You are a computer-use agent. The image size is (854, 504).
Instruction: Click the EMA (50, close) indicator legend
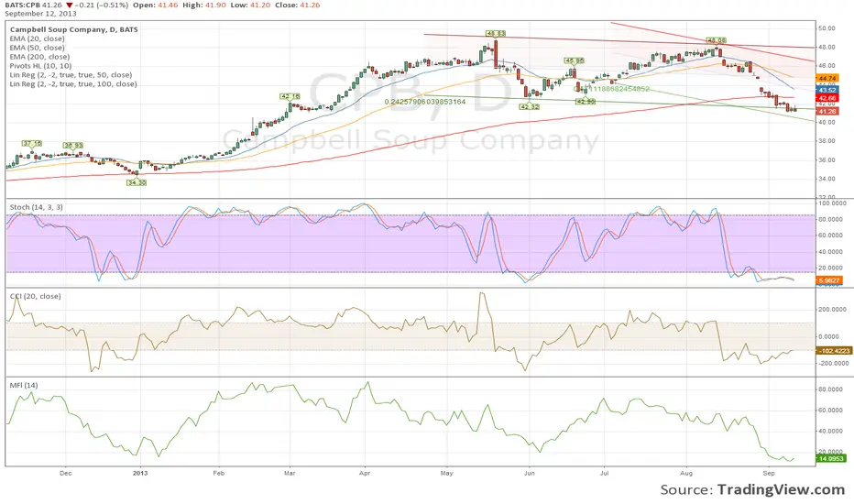(x=37, y=48)
